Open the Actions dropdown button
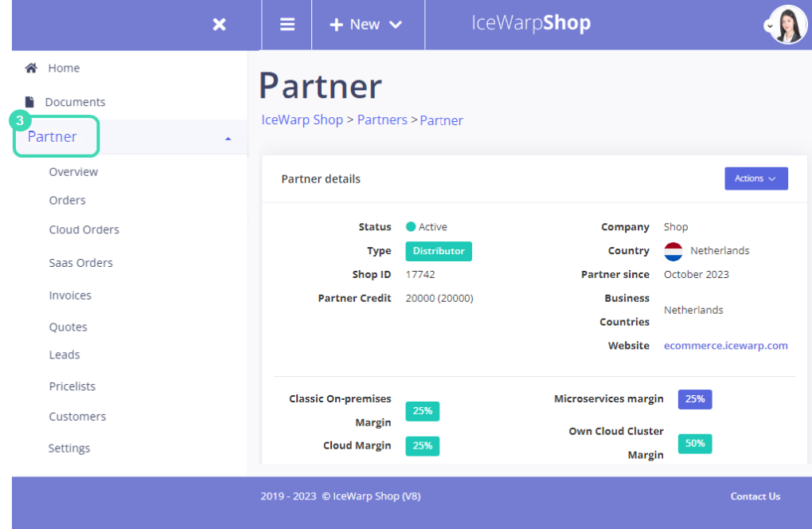 point(755,178)
